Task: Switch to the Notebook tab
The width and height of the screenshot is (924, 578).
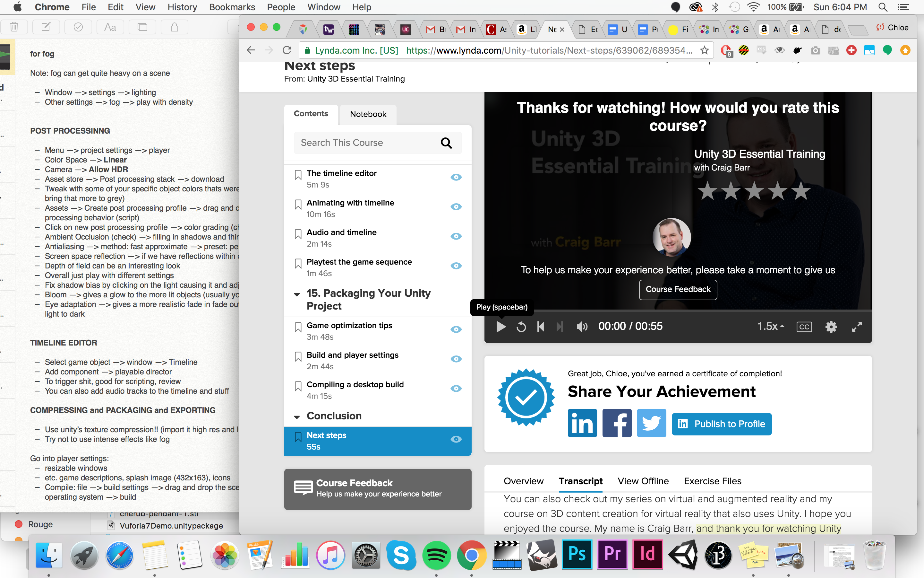Action: coord(368,114)
